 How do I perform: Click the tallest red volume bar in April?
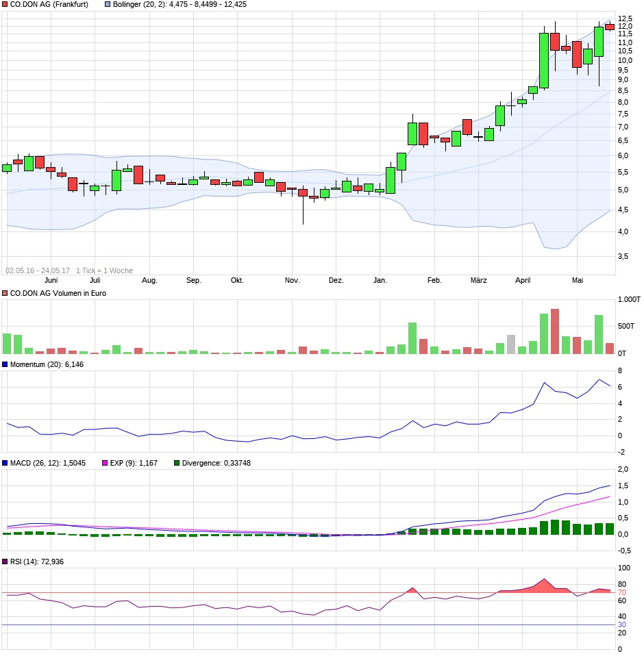[x=555, y=331]
